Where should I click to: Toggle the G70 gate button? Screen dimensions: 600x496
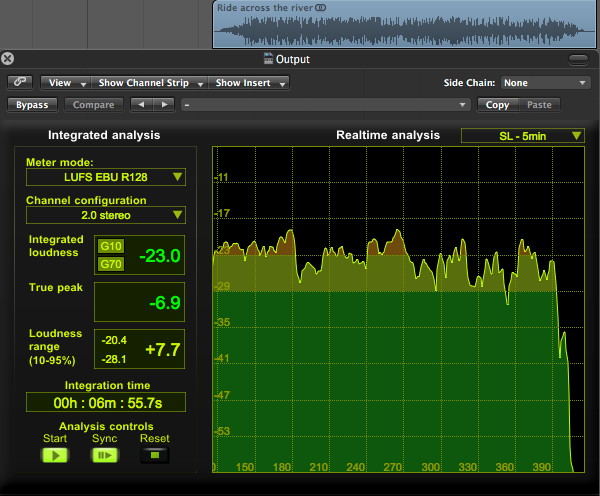click(111, 264)
